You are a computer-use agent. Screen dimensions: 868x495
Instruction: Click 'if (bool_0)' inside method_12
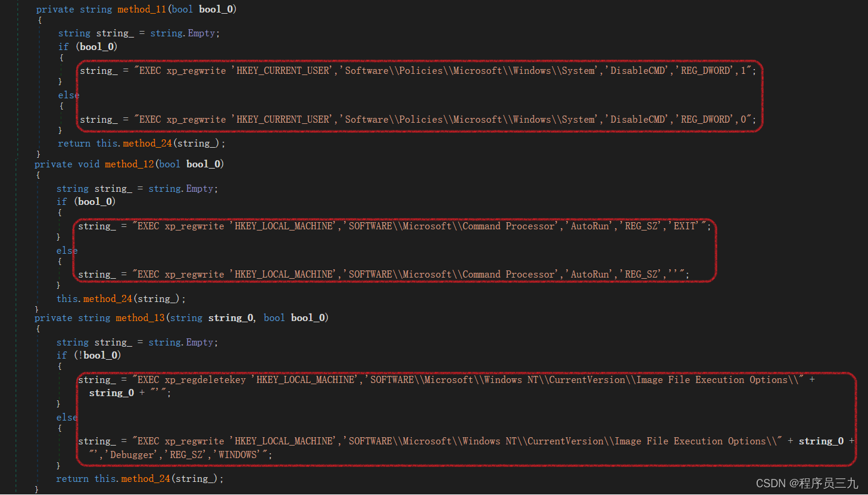pos(86,202)
